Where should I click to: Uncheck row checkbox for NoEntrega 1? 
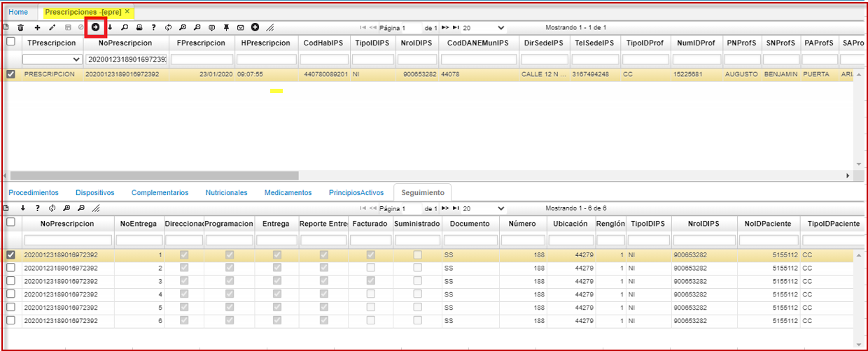[x=10, y=255]
